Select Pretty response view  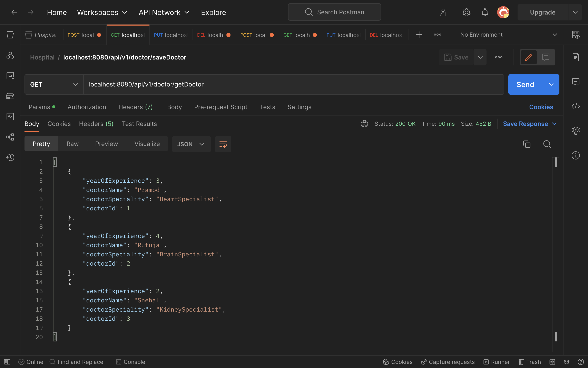tap(41, 144)
